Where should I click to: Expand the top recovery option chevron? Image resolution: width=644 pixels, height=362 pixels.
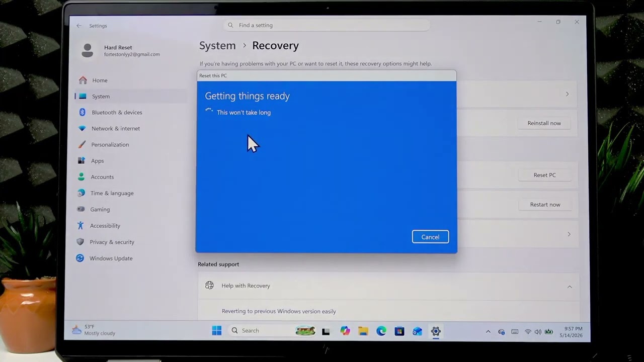(567, 94)
